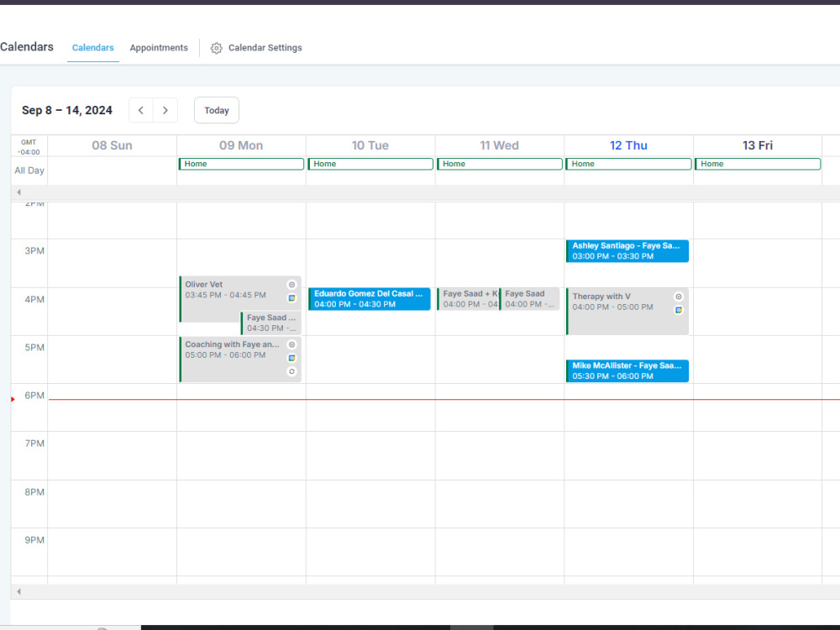Collapse the all-day row with the left arrow
The image size is (840, 630).
pos(18,192)
